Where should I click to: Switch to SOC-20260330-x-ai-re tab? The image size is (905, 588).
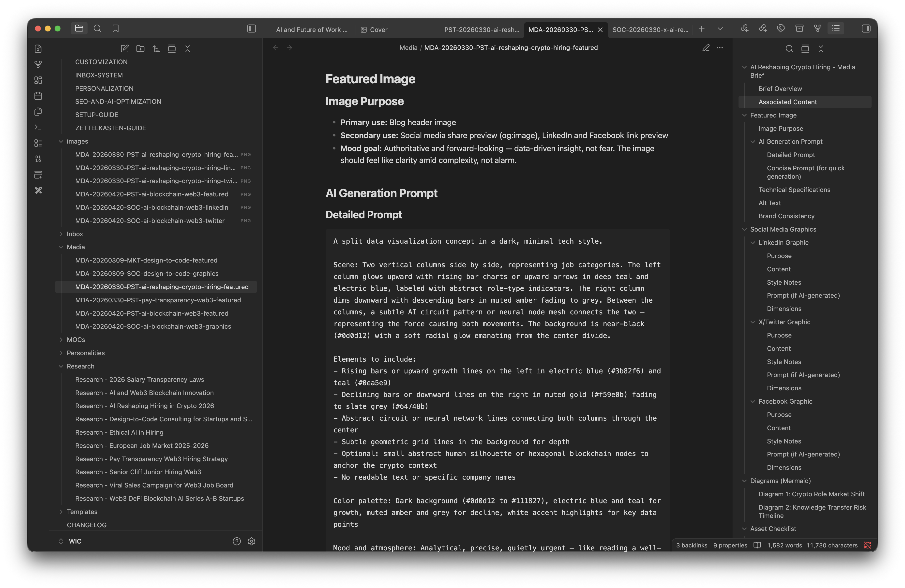(x=650, y=30)
